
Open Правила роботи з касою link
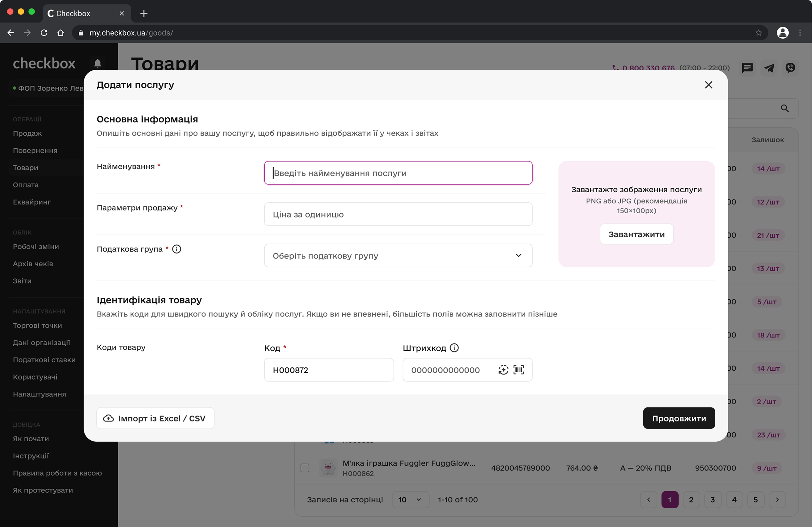click(x=57, y=473)
